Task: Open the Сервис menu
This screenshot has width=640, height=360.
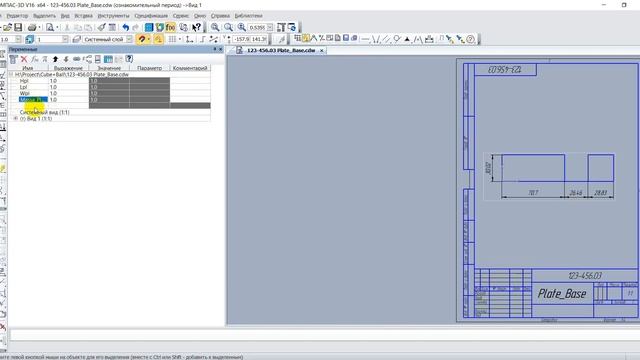Action: (180, 16)
